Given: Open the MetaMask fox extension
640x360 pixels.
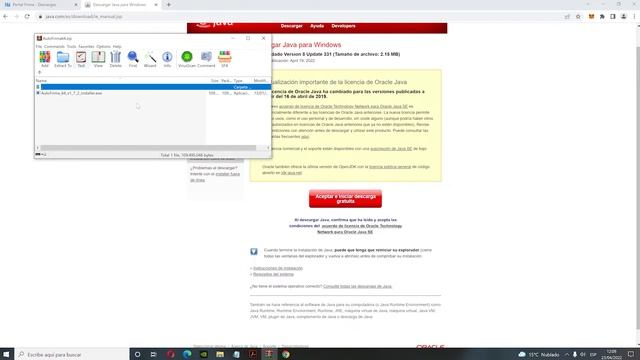Looking at the screenshot, I should (x=591, y=16).
